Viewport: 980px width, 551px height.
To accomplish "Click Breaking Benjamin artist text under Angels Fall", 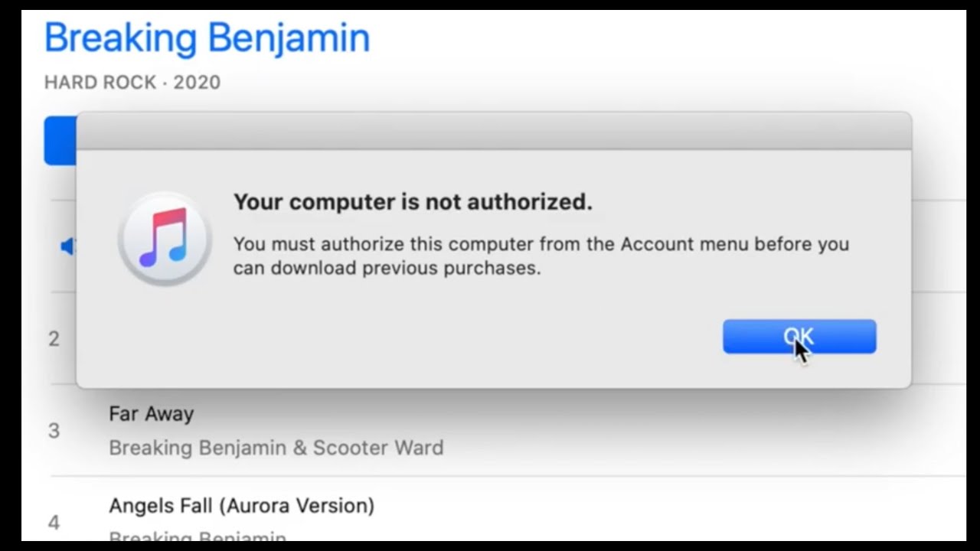I will (x=198, y=536).
